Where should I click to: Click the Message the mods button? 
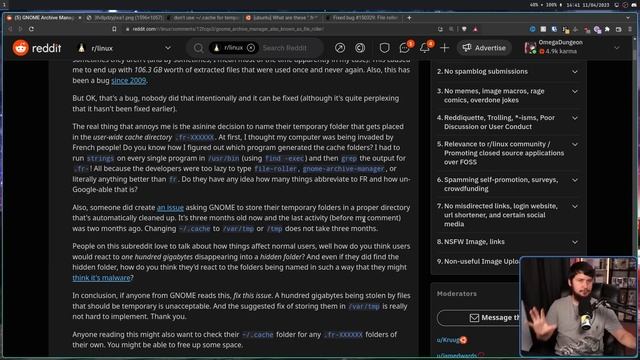tap(478, 318)
